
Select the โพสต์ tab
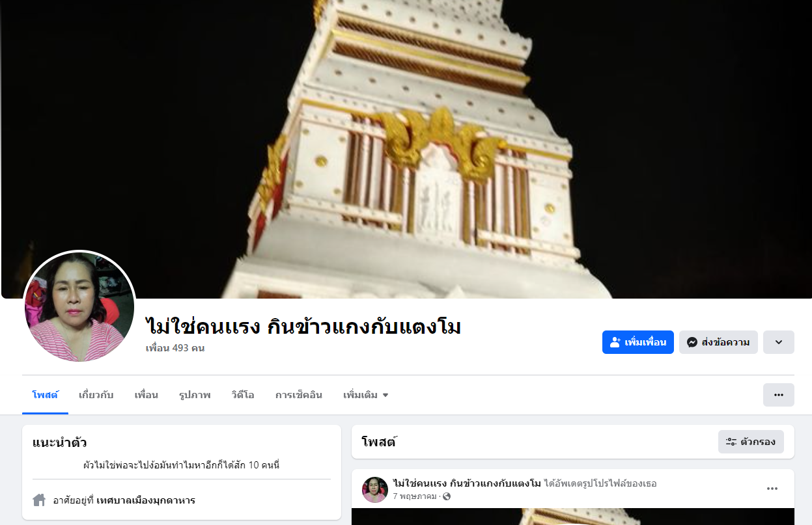46,395
